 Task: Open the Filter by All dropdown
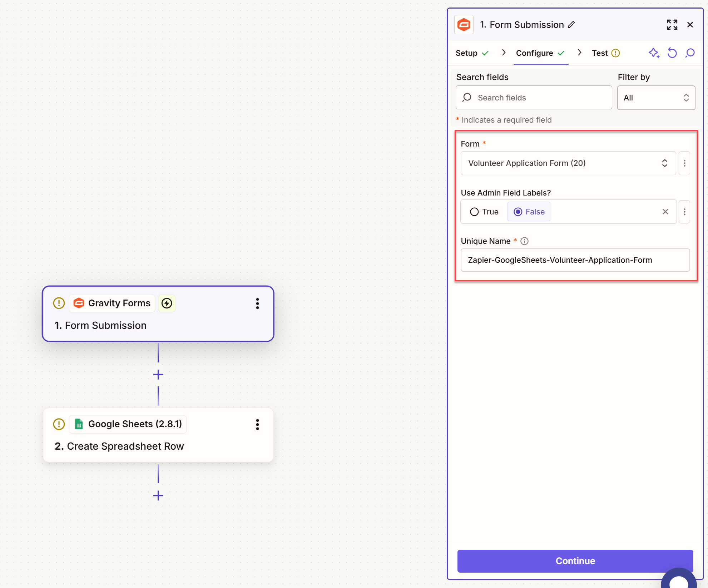point(656,98)
